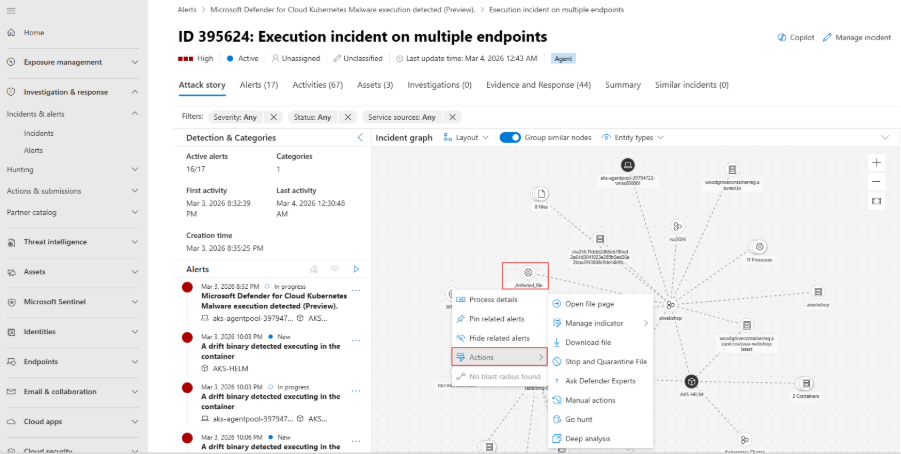Screen dimensions: 901x454
Task: Open Malware execution detected alert
Action: point(274,301)
